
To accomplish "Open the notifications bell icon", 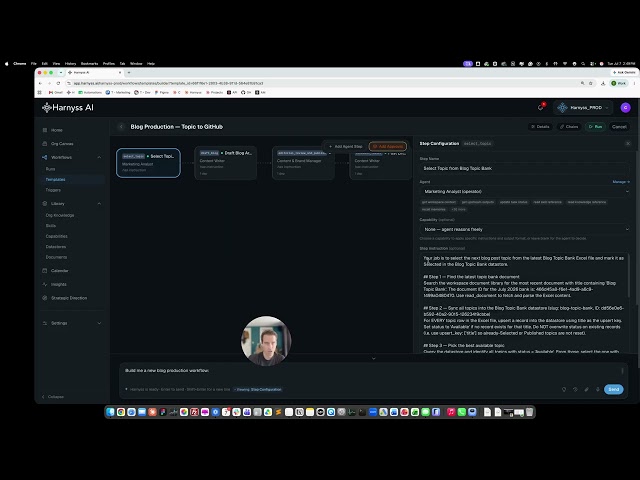I will pos(540,107).
